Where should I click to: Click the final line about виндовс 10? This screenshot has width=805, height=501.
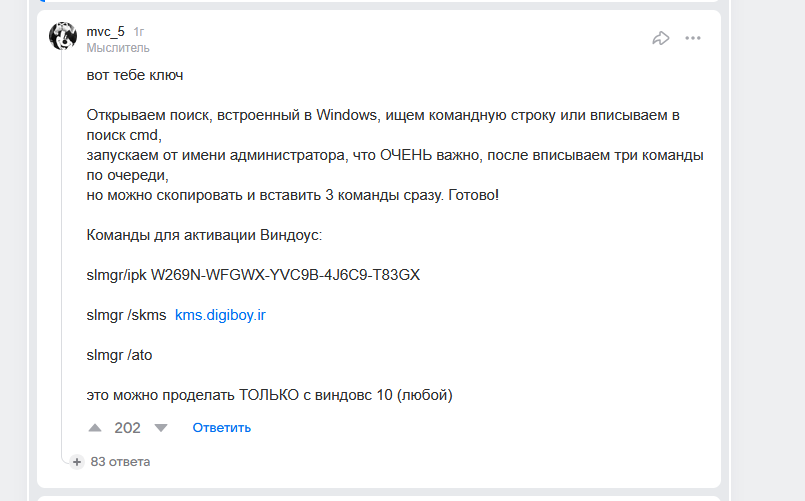270,395
